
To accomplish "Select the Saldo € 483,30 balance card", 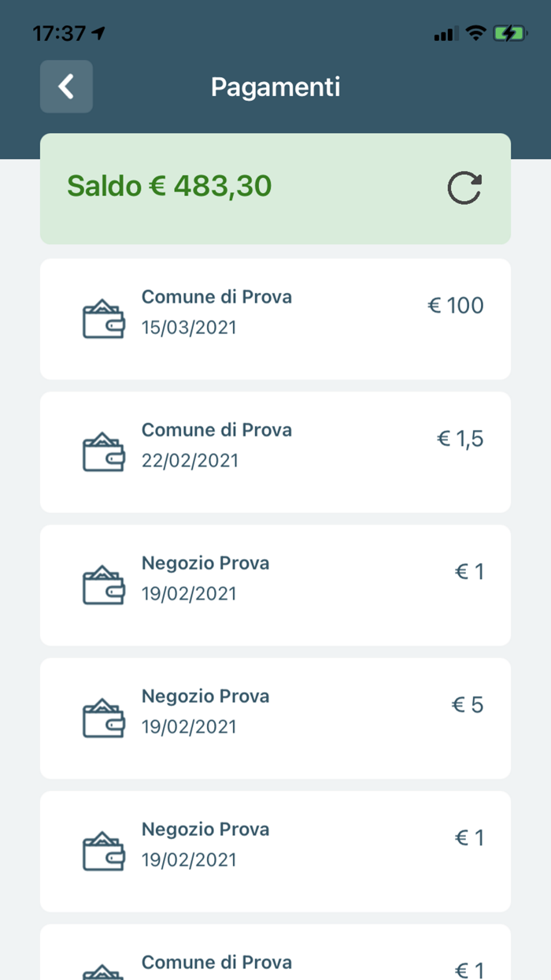I will [275, 189].
